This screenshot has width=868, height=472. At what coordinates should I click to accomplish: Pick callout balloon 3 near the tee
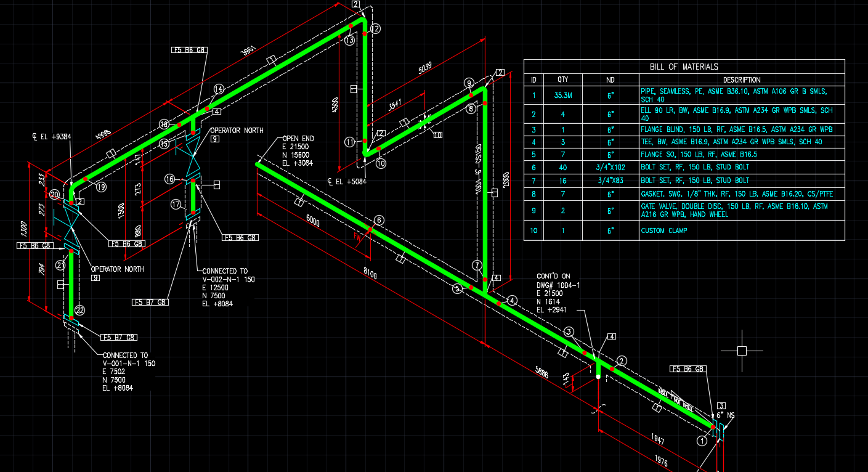(x=569, y=332)
